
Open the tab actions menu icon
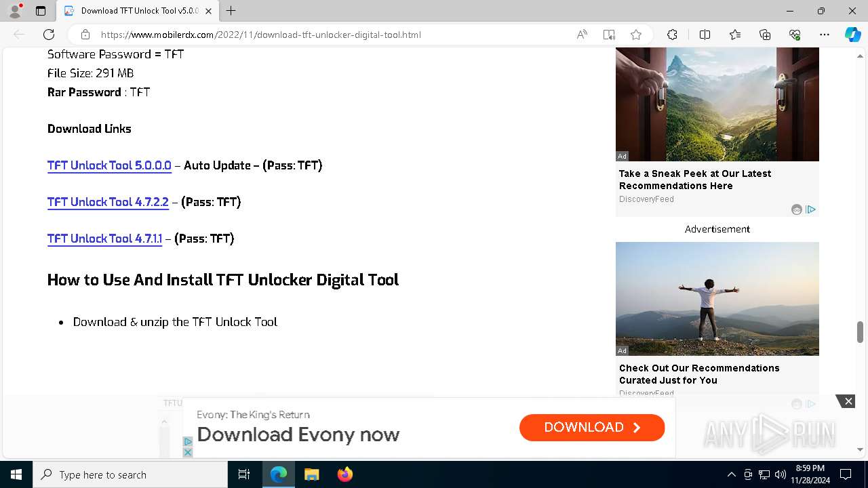point(41,11)
